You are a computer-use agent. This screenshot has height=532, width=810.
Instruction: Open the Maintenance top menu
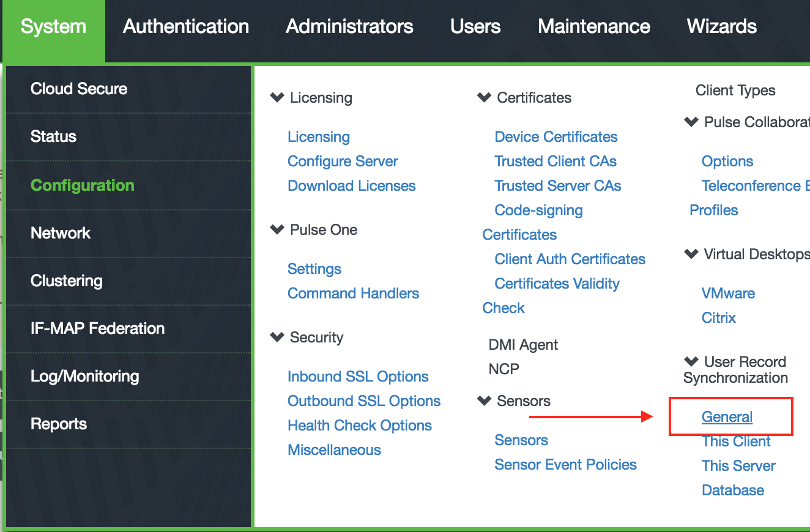click(x=593, y=27)
